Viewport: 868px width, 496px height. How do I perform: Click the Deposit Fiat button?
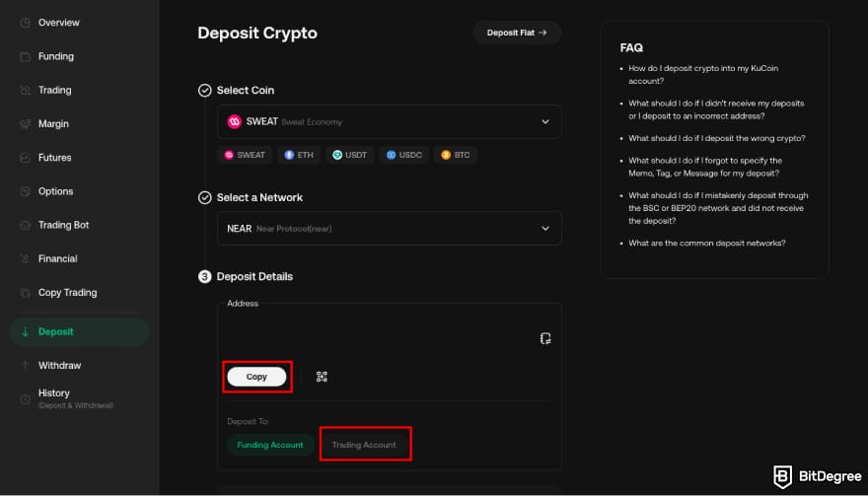517,33
